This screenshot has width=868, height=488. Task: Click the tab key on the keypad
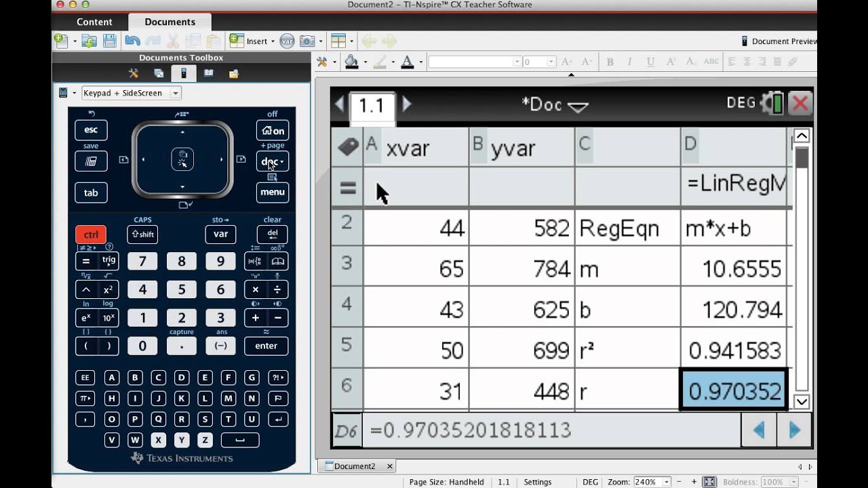(x=91, y=192)
